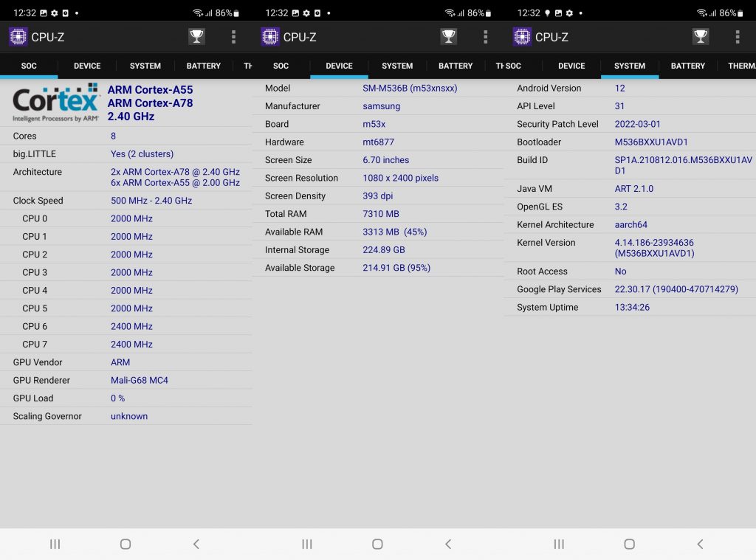This screenshot has width=756, height=560.
Task: Click the Bootloader value M536BXXU1AVD1
Action: [651, 142]
